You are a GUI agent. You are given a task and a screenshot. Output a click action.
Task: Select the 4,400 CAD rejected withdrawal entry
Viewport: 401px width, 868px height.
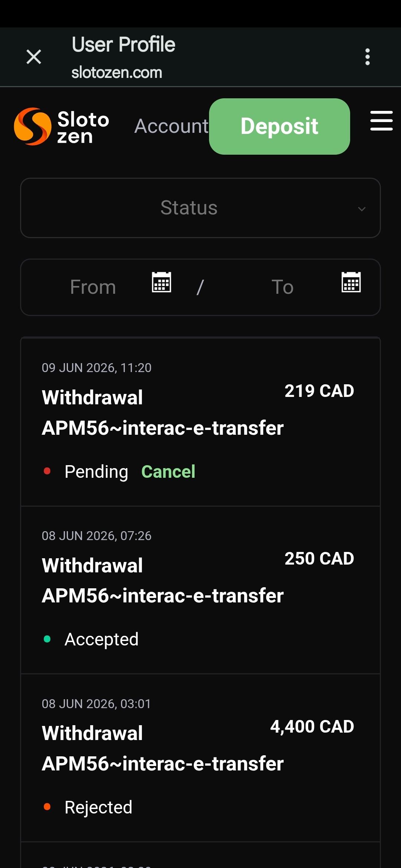click(200, 758)
